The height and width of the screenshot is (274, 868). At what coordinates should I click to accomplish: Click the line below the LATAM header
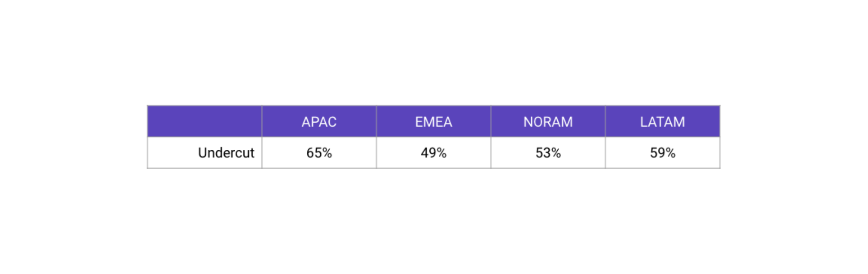pyautogui.click(x=663, y=137)
